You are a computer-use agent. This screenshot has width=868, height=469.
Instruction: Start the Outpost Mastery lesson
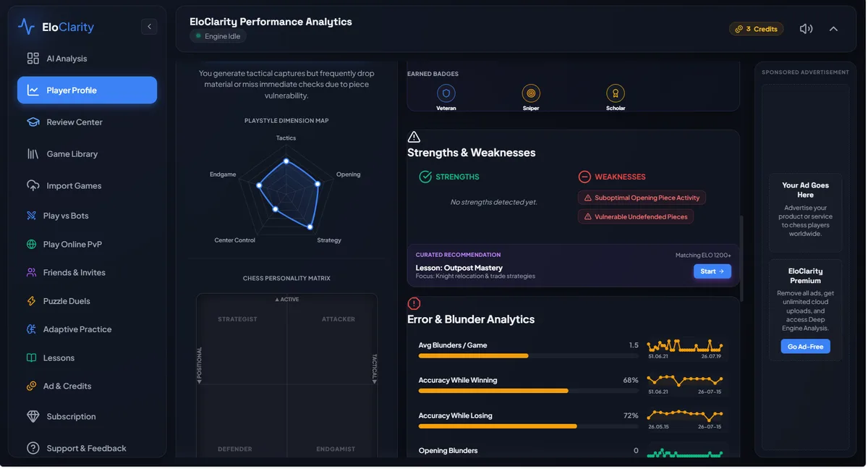tap(712, 271)
